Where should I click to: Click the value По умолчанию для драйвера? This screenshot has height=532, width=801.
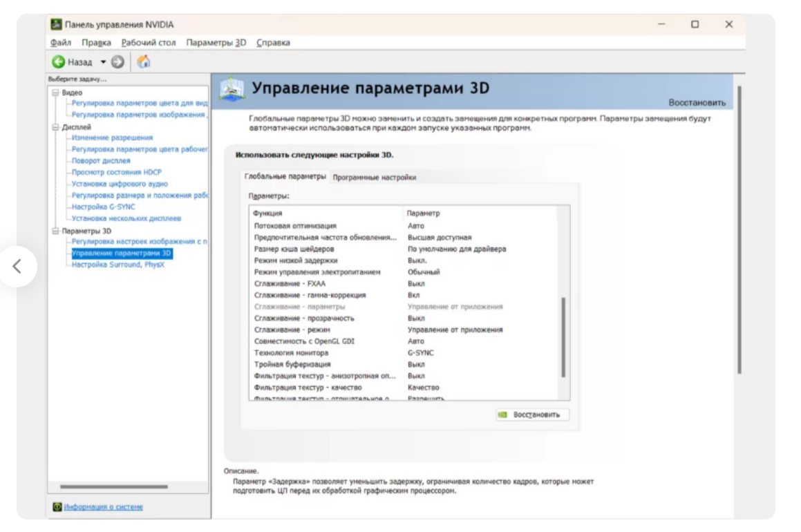(x=457, y=249)
